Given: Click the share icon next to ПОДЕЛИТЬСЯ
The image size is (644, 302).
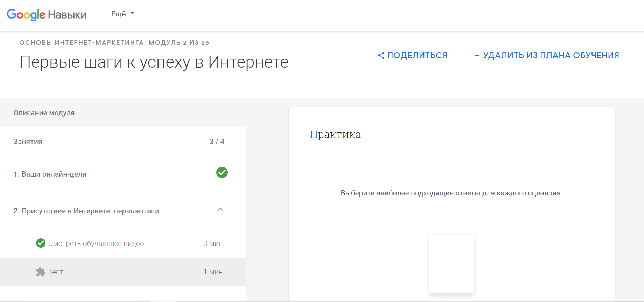Looking at the screenshot, I should (381, 55).
